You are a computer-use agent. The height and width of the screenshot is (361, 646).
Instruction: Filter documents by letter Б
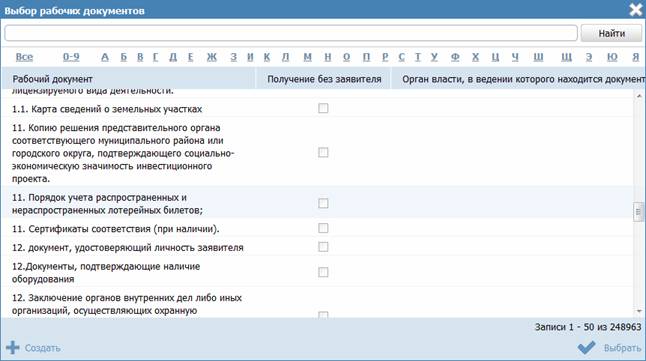pyautogui.click(x=124, y=57)
